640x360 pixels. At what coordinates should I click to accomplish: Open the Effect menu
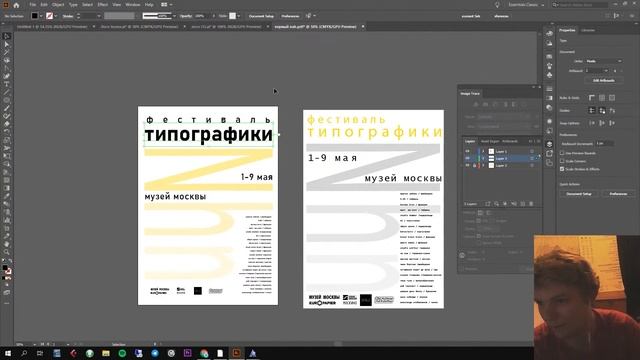[x=102, y=5]
